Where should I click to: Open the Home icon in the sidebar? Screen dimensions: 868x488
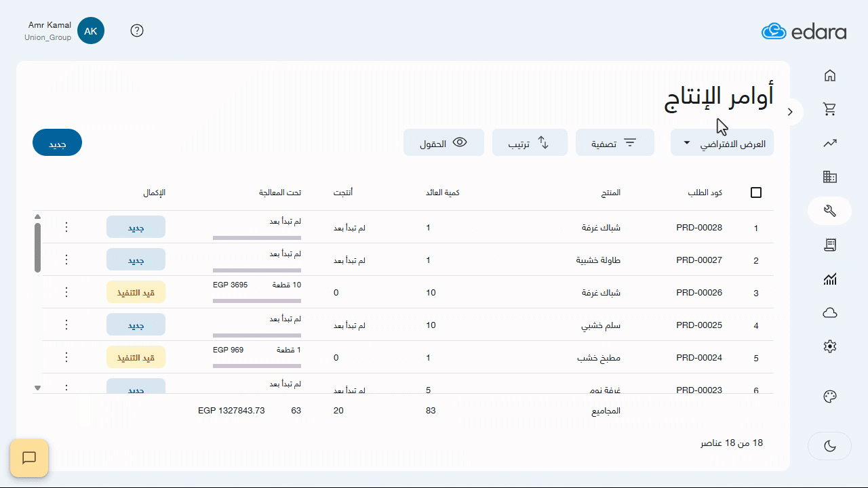829,75
